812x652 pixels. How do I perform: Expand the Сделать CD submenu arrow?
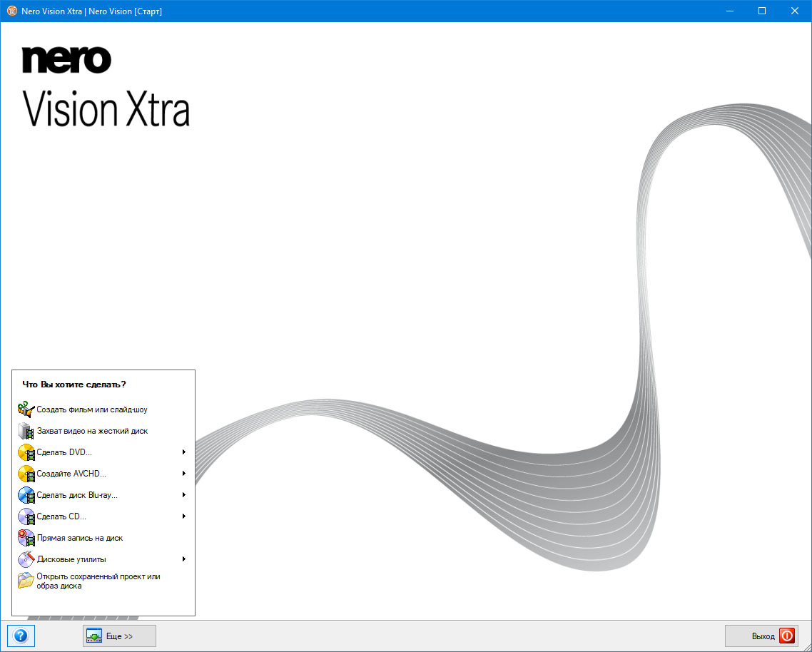(x=184, y=516)
